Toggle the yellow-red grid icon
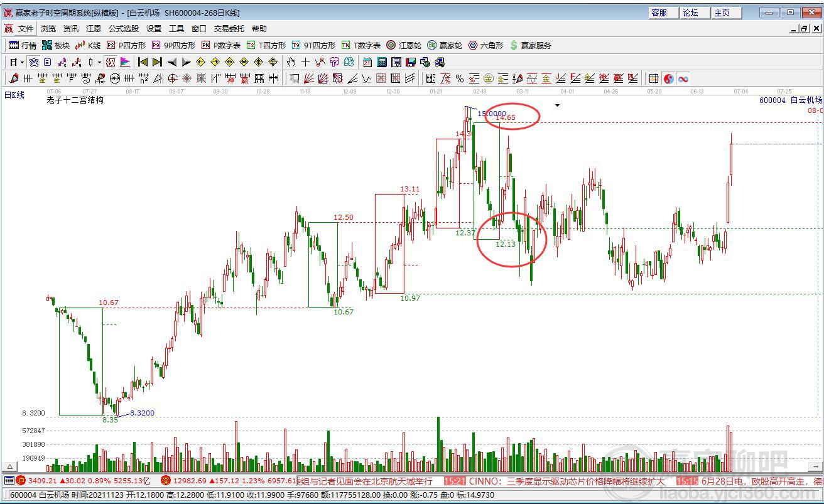The height and width of the screenshot is (504, 824). [x=654, y=78]
